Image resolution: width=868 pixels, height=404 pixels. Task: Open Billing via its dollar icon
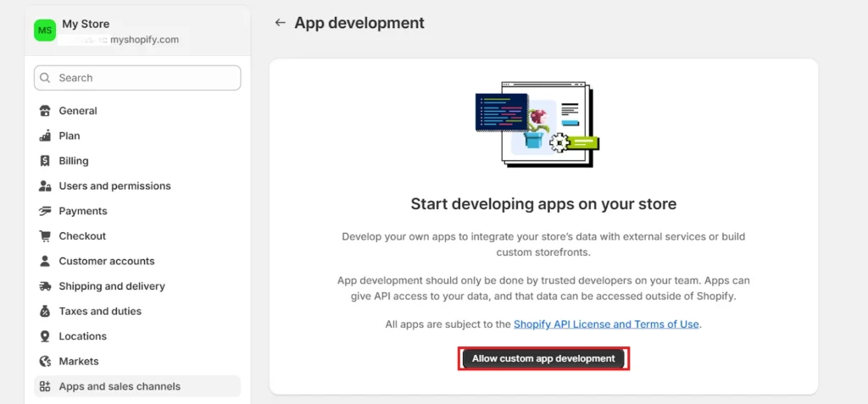click(45, 161)
